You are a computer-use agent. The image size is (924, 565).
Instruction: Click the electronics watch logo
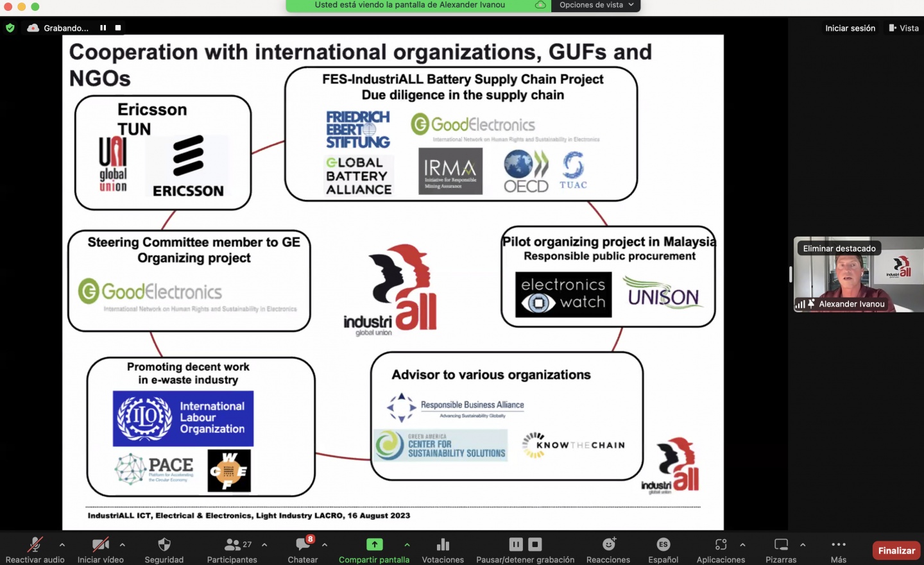tap(563, 294)
